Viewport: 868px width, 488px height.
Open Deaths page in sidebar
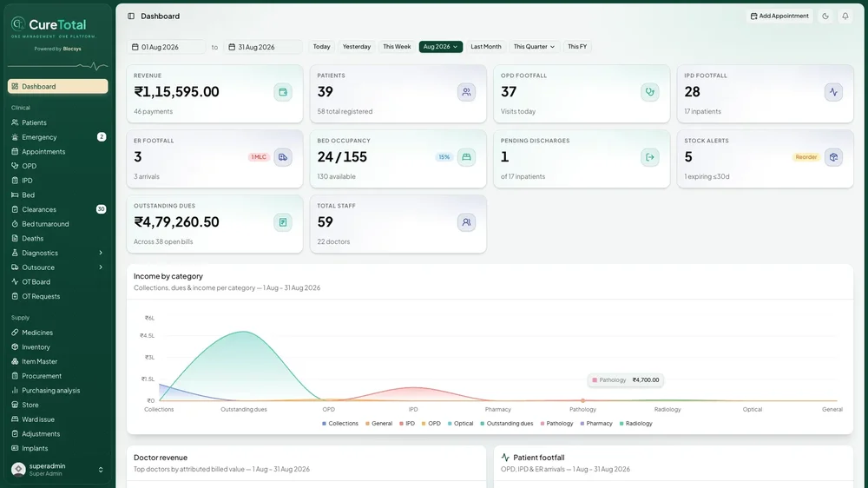[x=57, y=238]
